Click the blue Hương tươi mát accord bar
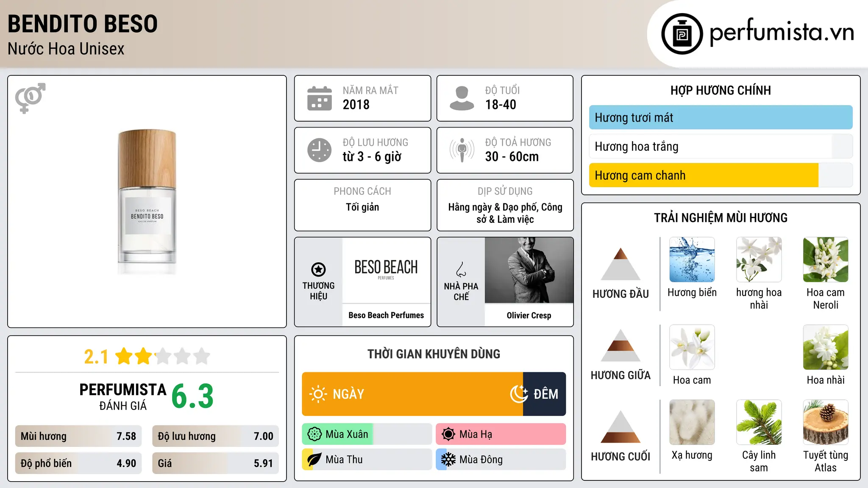868x488 pixels. click(721, 117)
